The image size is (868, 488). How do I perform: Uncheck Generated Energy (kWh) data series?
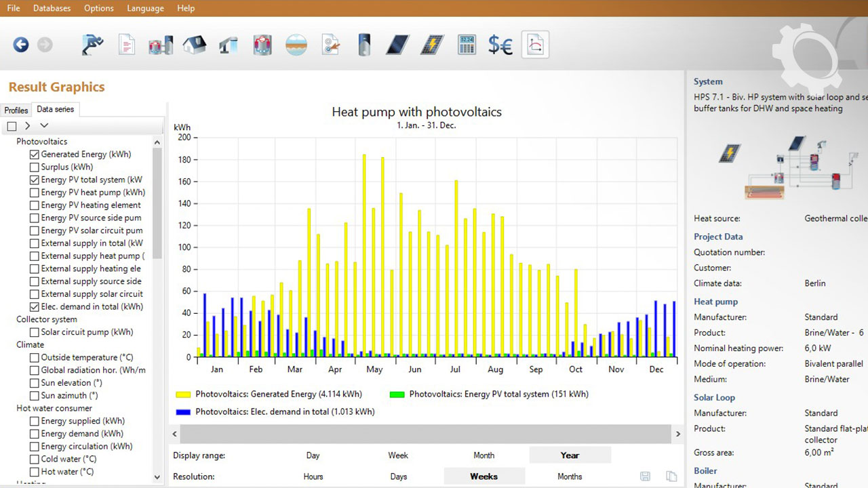tap(35, 155)
